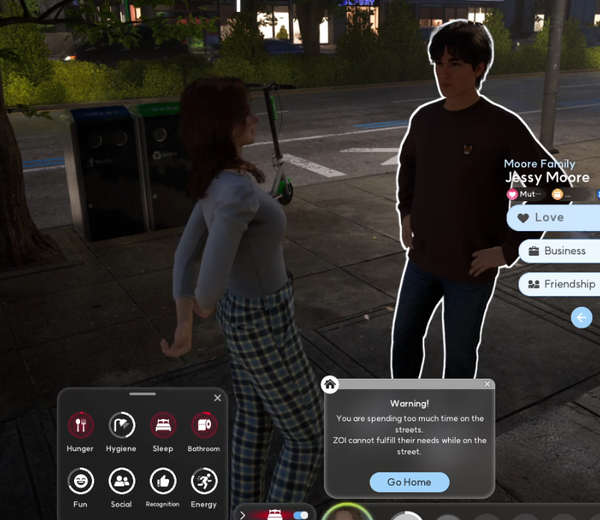The height and width of the screenshot is (520, 600).
Task: Select the Hygiene need icon
Action: (x=122, y=425)
